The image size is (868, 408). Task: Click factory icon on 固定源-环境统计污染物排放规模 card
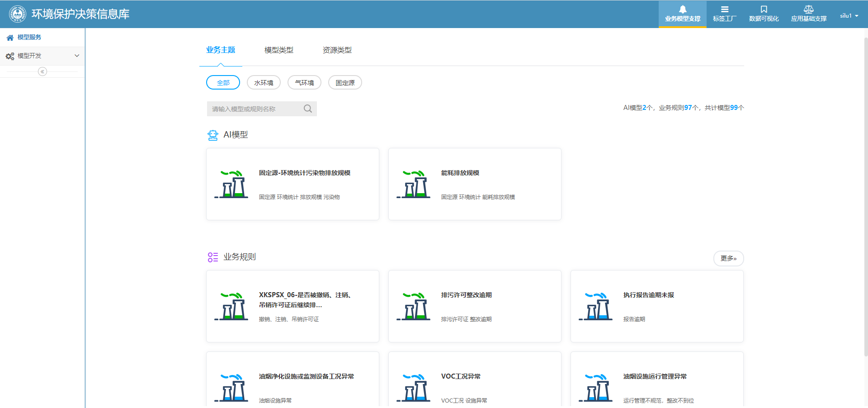pos(231,185)
